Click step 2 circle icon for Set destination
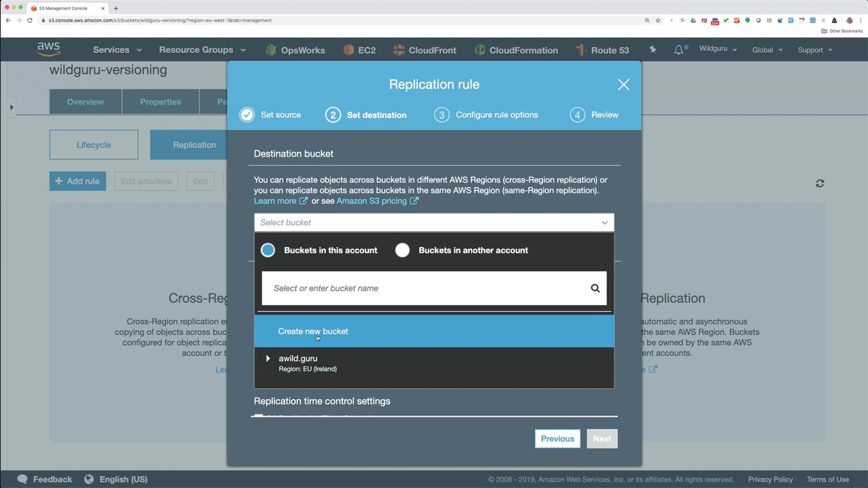This screenshot has width=868, height=488. coord(332,115)
